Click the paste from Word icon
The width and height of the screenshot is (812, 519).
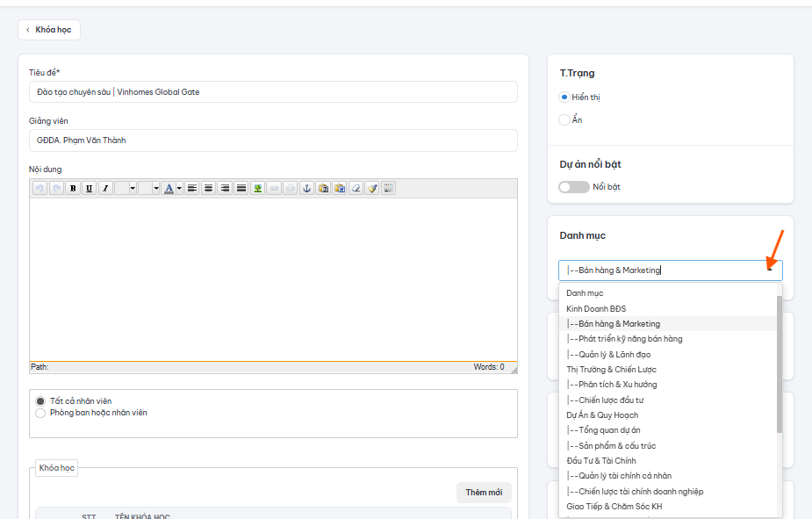tap(340, 188)
